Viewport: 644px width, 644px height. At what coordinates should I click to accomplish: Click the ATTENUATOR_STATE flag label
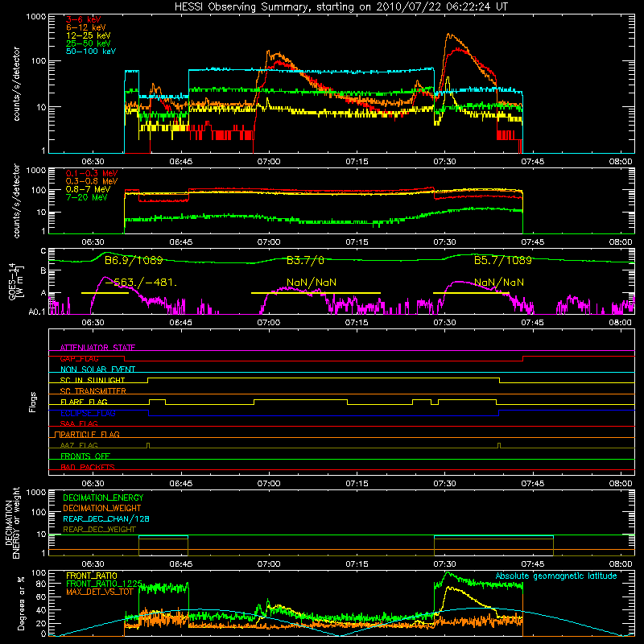click(97, 348)
